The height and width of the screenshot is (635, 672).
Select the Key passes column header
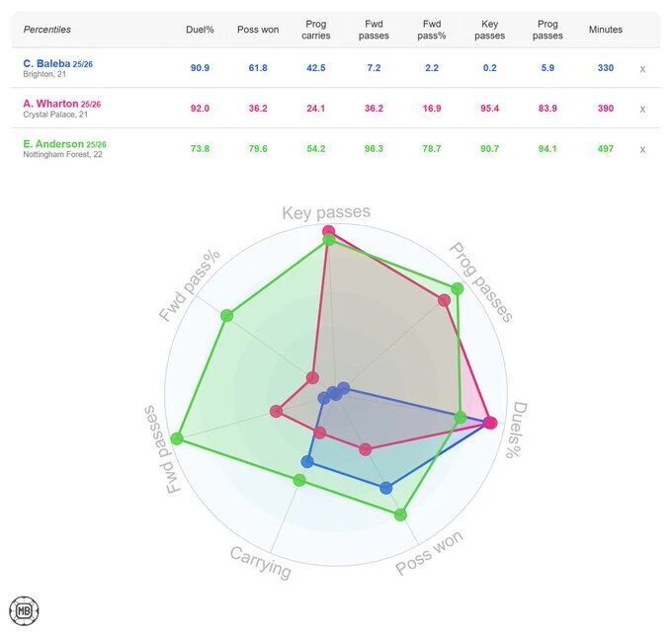(x=489, y=30)
